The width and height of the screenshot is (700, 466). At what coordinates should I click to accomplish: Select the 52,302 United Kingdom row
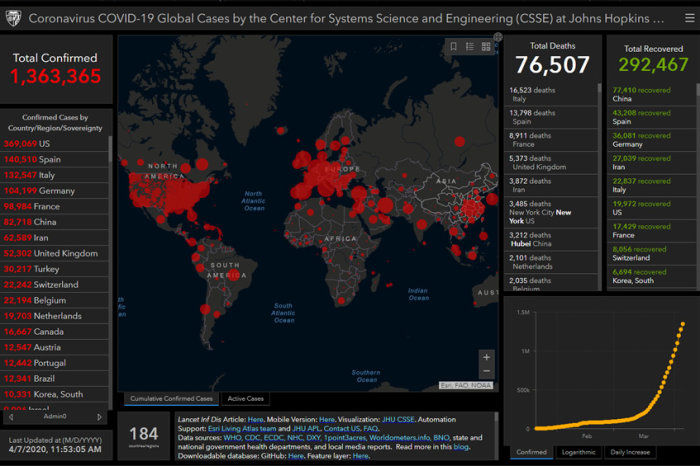pyautogui.click(x=54, y=253)
